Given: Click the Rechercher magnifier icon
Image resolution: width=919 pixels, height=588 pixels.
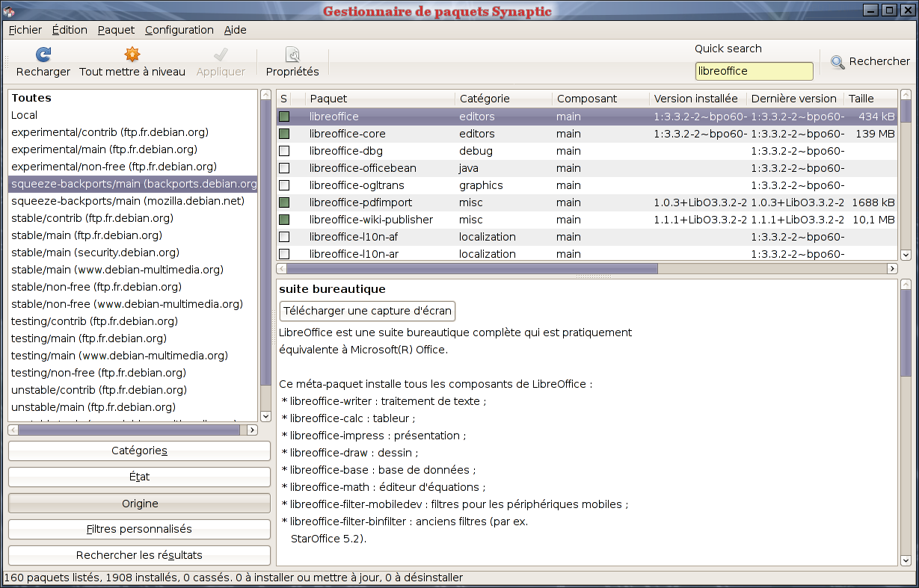Looking at the screenshot, I should click(x=837, y=63).
